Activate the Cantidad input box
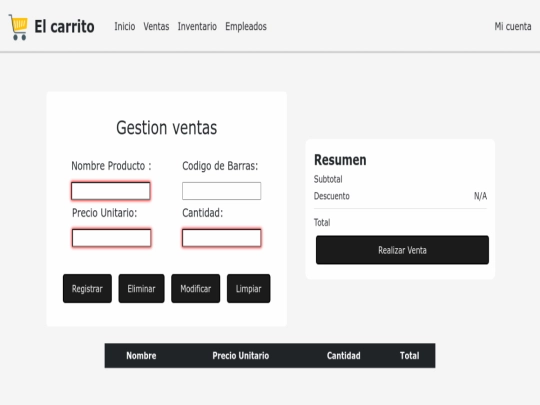 coord(221,238)
